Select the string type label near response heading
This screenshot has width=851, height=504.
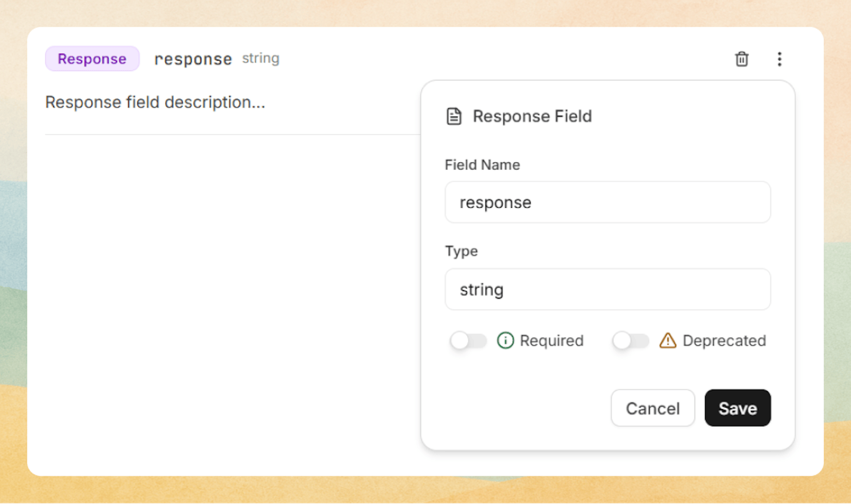coord(260,58)
